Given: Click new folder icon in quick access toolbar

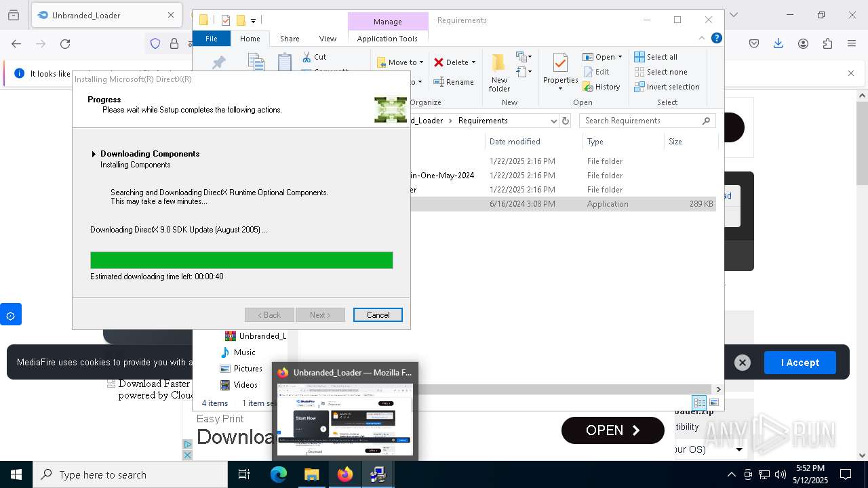Looking at the screenshot, I should pos(240,20).
